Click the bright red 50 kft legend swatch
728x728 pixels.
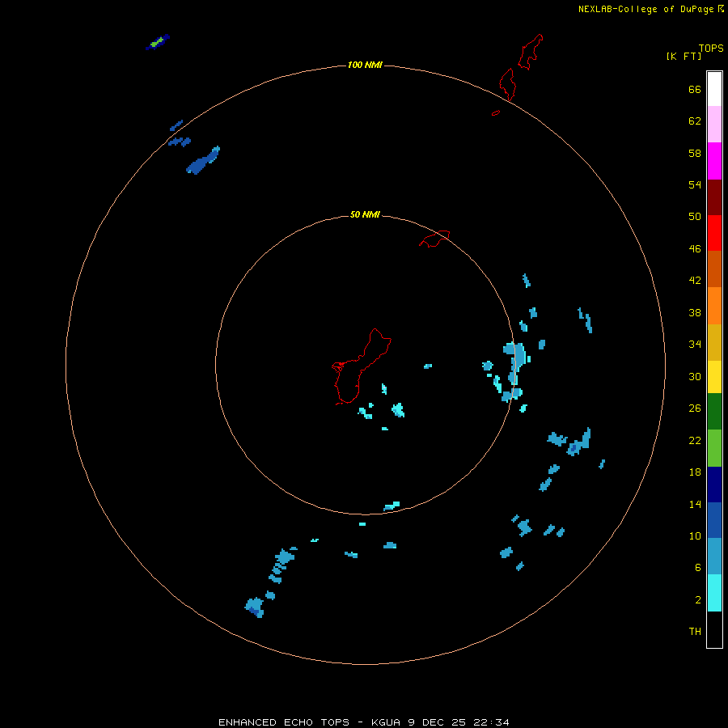pyautogui.click(x=714, y=233)
